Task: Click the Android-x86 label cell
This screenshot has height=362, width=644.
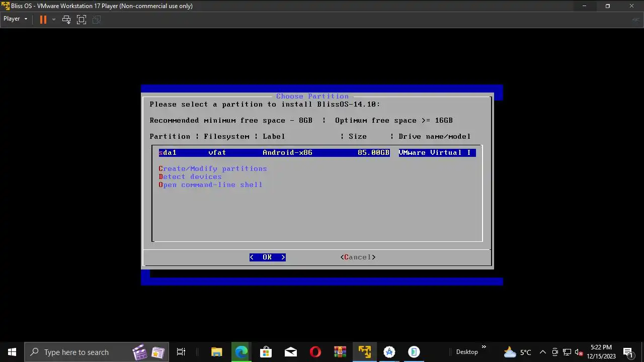Action: tap(287, 152)
